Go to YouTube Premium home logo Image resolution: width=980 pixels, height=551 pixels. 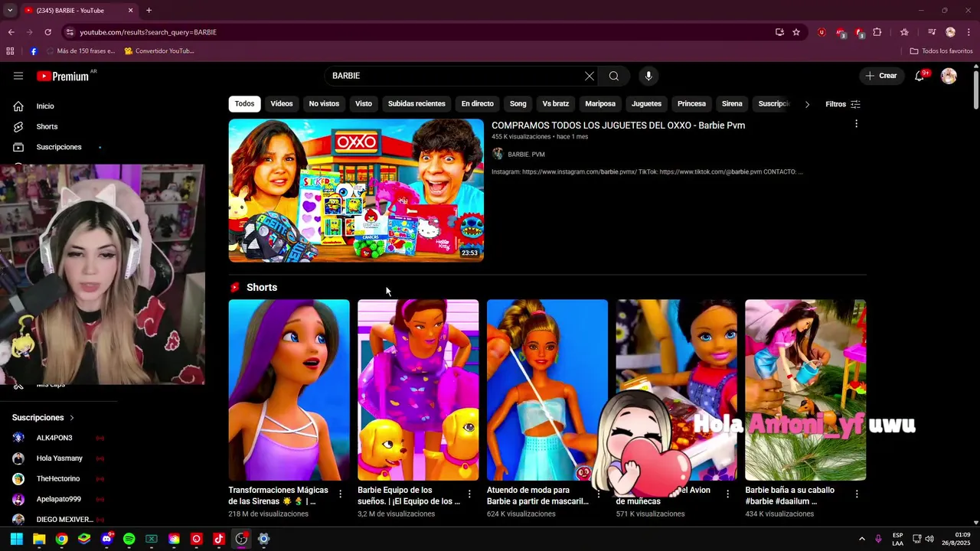click(x=62, y=76)
